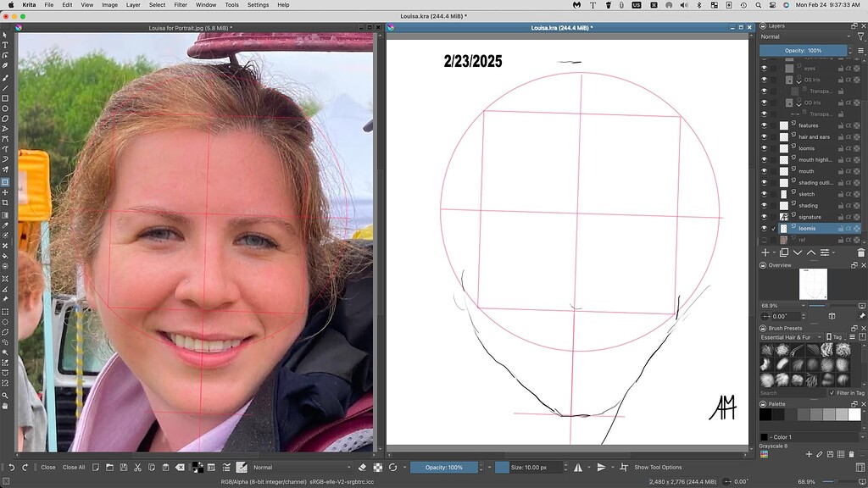Toggle eraser mode in the bottom toolbar
The image size is (868, 488).
coord(362,467)
